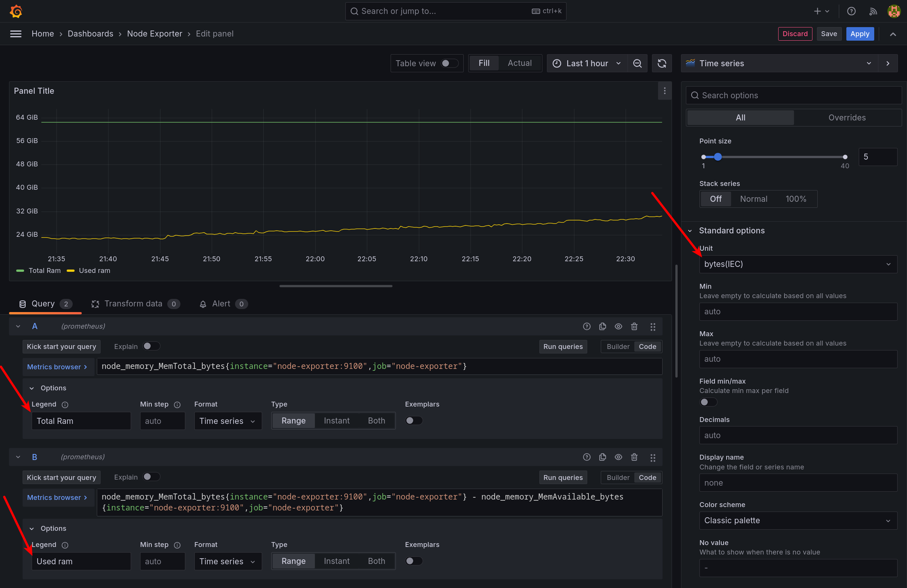Open the panel three-dot menu
This screenshot has height=588, width=907.
point(664,91)
